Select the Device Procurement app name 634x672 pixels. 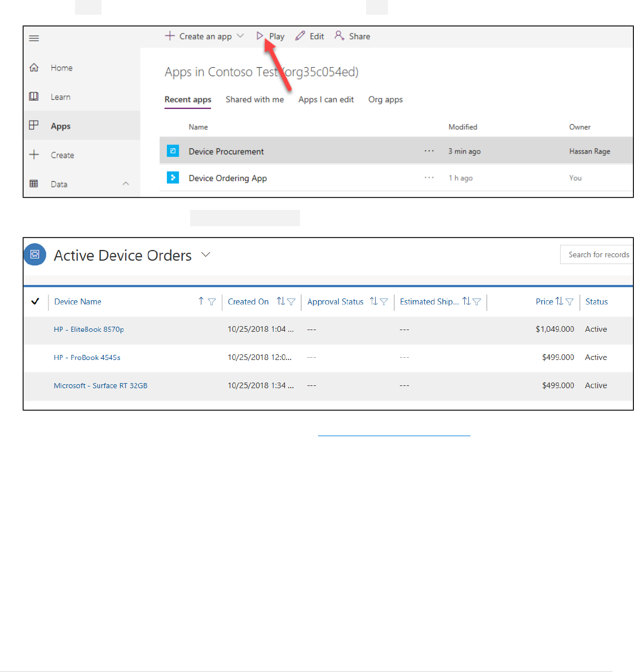point(226,151)
